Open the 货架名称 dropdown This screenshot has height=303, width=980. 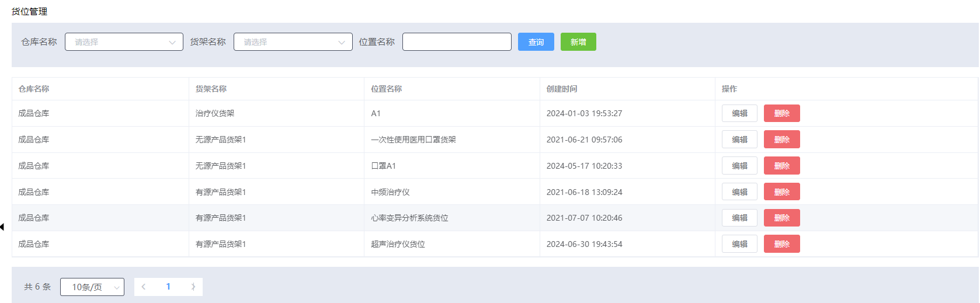click(x=293, y=42)
